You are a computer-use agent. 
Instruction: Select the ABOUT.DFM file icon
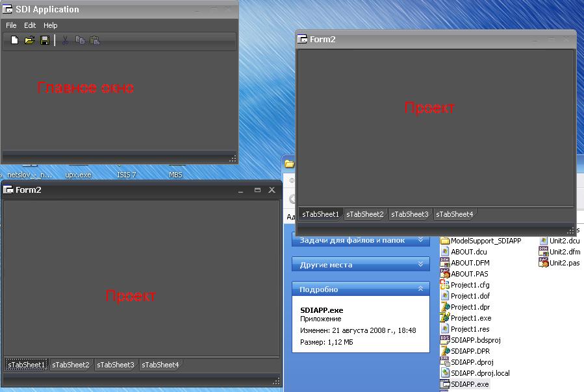[x=445, y=262]
